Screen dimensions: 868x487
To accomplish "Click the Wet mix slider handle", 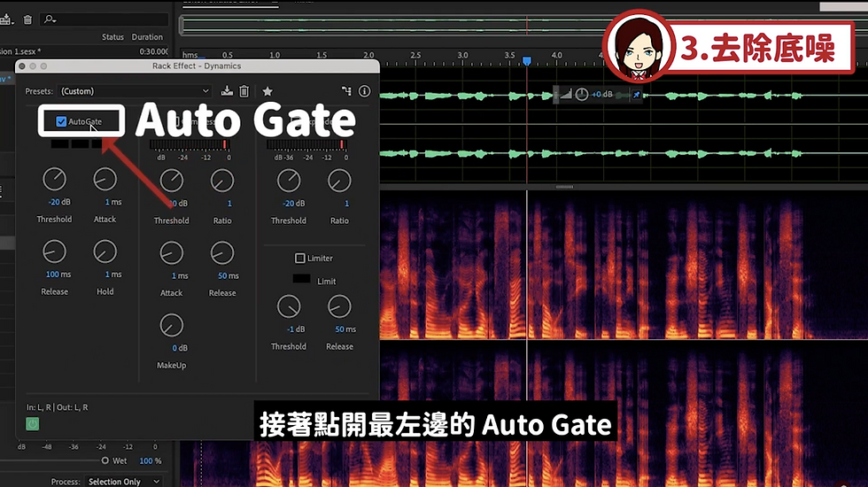I will (x=105, y=460).
